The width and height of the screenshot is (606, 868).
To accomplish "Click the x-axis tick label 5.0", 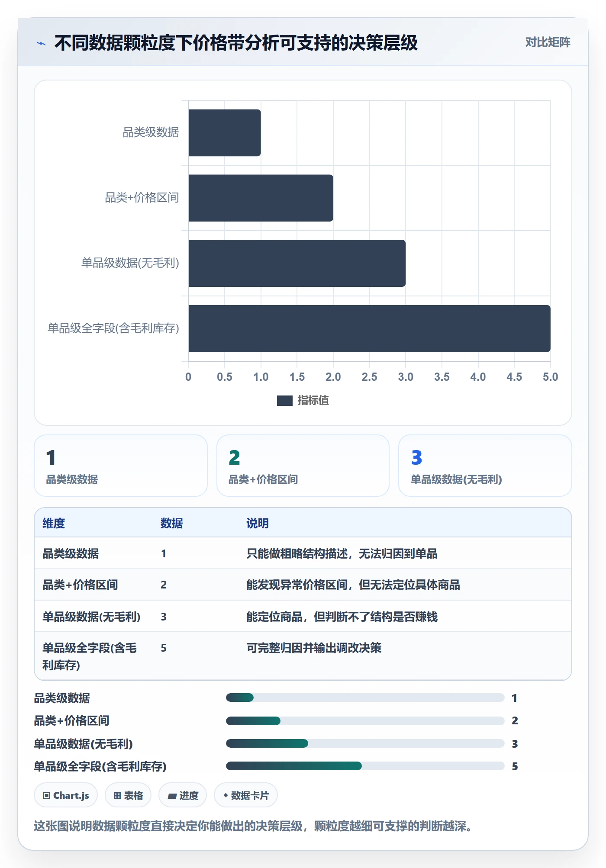I will 551,377.
